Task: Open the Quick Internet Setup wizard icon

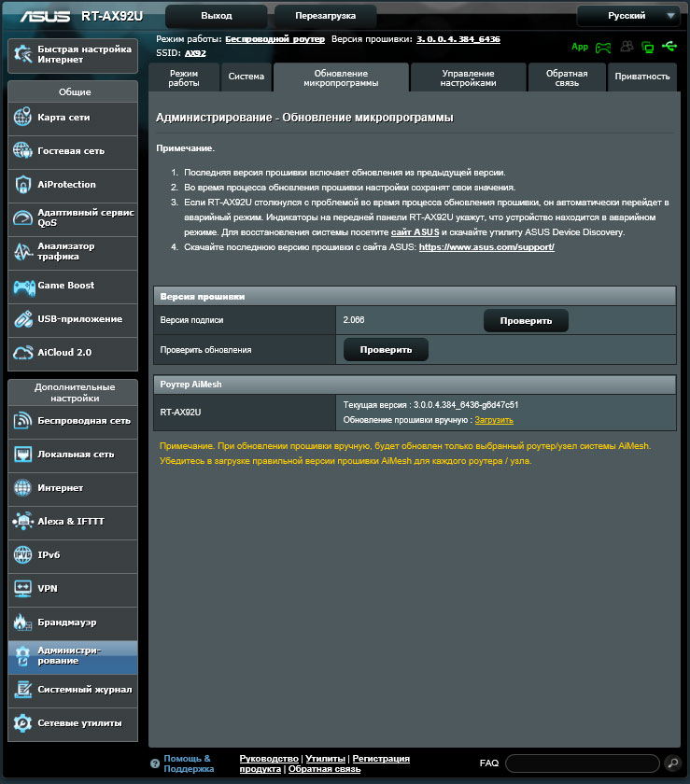Action: point(23,54)
